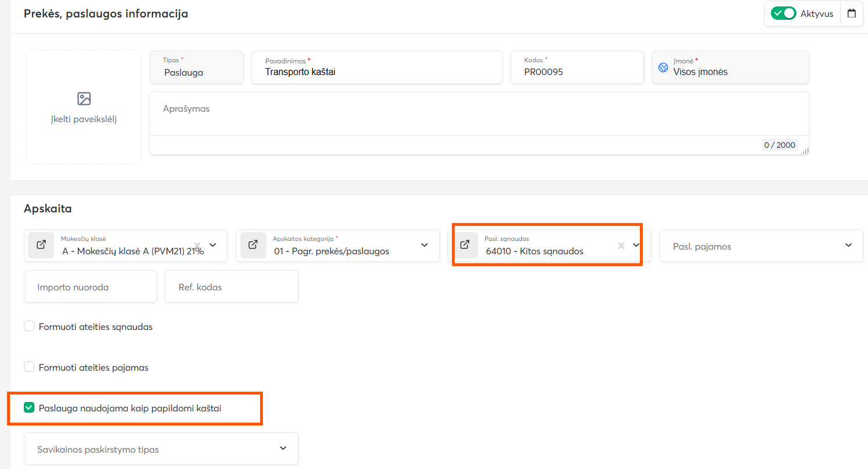
Task: Open the Įmonė selector showing Visos įmonės
Action: tap(731, 67)
